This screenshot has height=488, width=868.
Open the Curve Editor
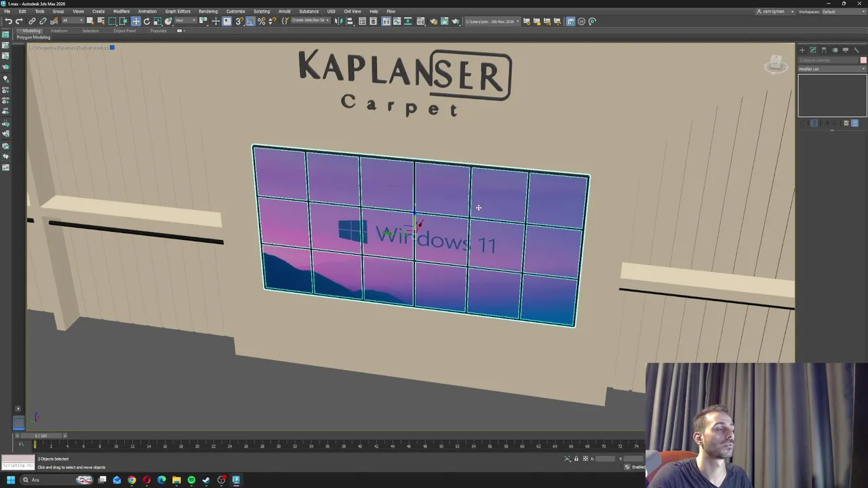point(397,21)
